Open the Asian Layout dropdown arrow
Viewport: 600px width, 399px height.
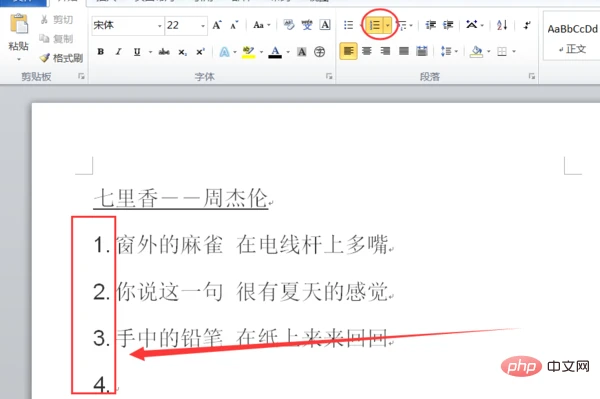[482, 25]
